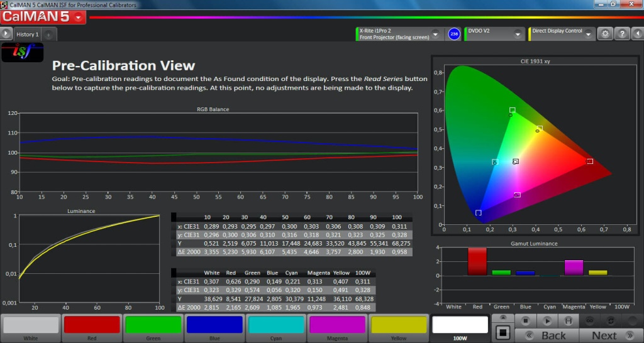This screenshot has width=644, height=343.
Task: Select the 100 column header in the grayscale table
Action: (397, 217)
